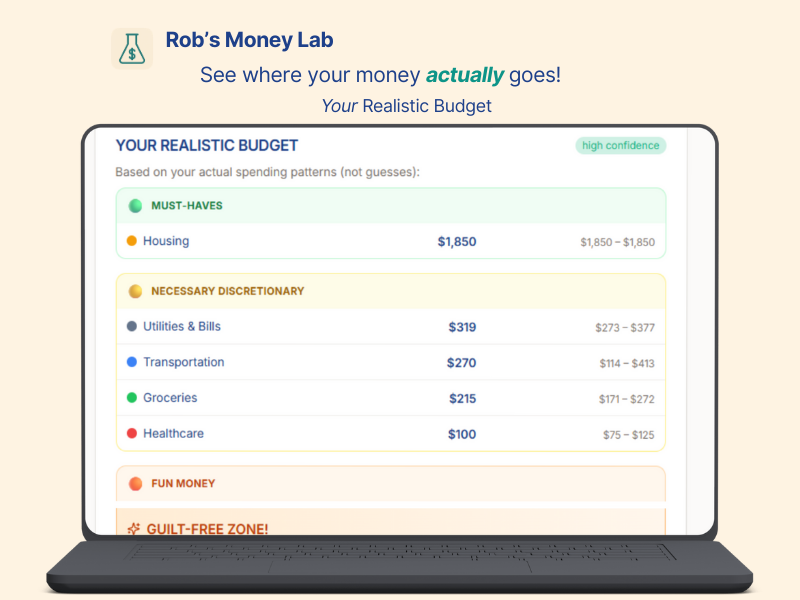This screenshot has width=800, height=600.
Task: Click the orange gradient dot on FUN MONEY
Action: tap(134, 483)
